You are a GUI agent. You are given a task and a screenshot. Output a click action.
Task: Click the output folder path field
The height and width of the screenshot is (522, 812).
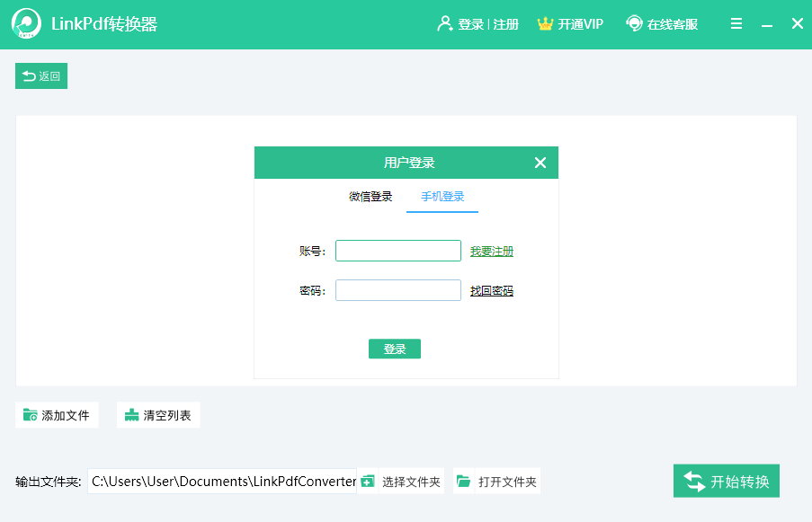(222, 482)
